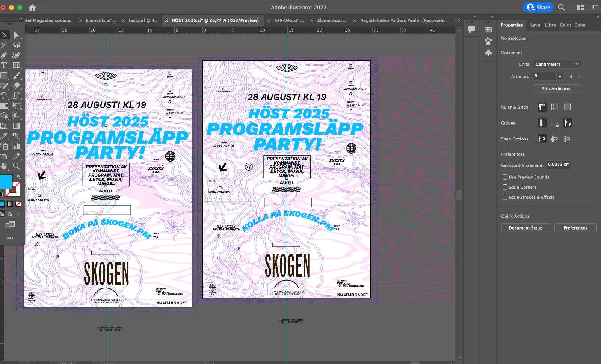Toggle Transparency Grid button

click(567, 107)
